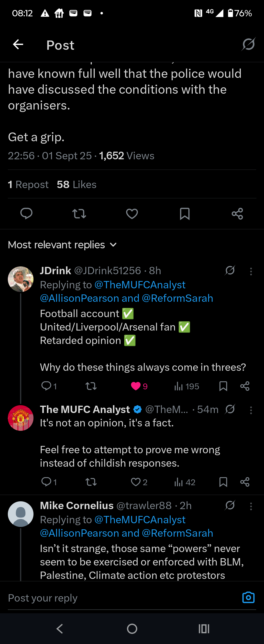
Task: Bookmark the main post
Action: [x=185, y=214]
